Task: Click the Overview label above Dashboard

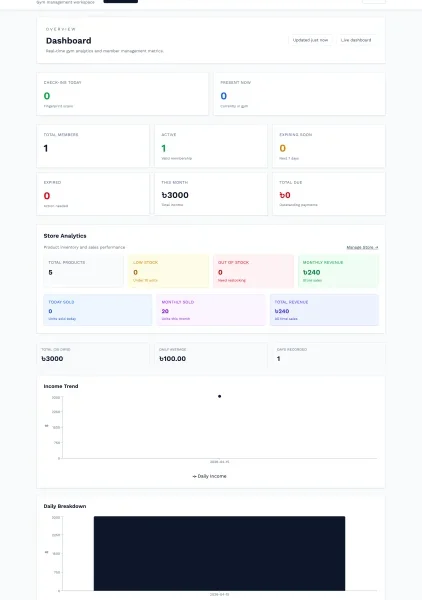Action: click(x=61, y=29)
